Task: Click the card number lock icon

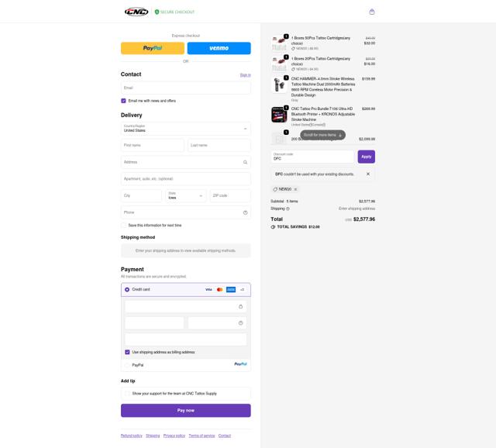Action: (240, 307)
